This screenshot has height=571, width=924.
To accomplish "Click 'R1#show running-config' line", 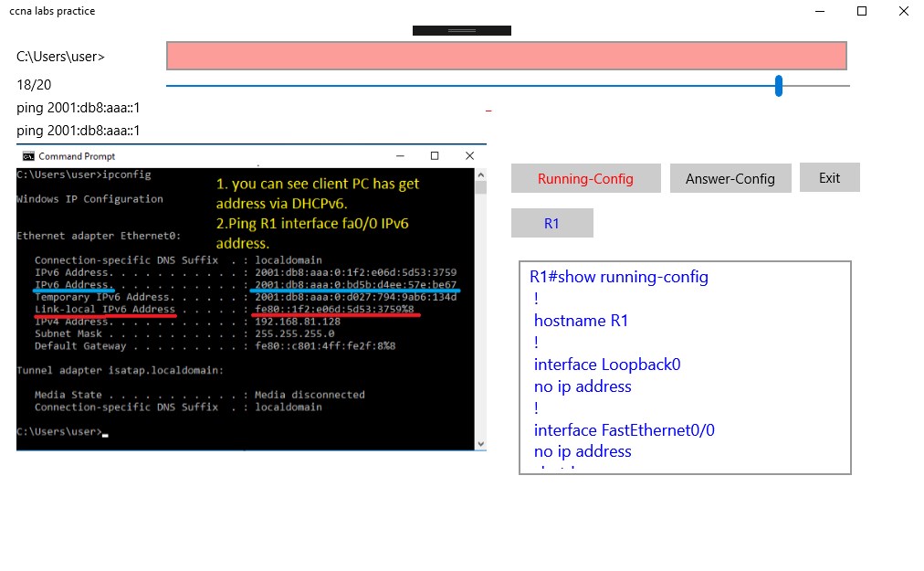I will [x=619, y=277].
